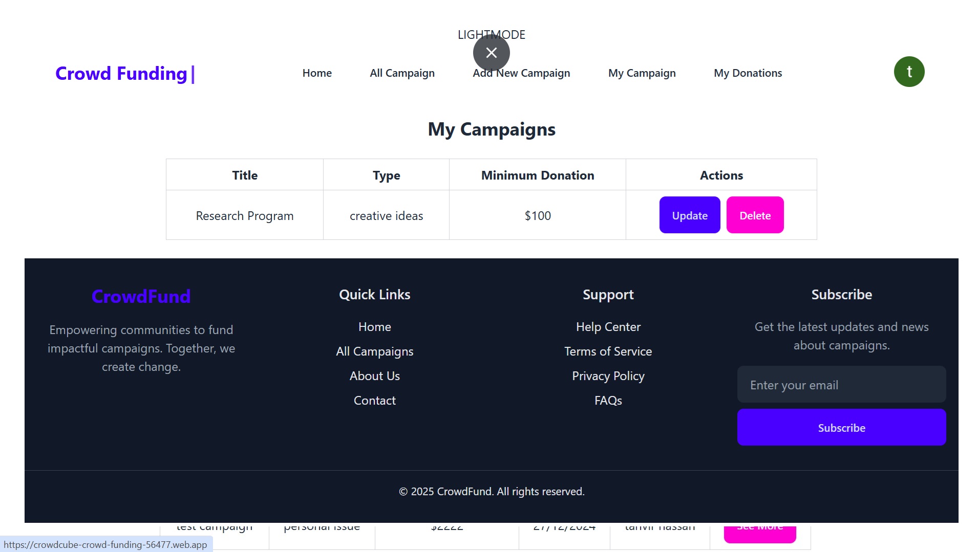
Task: Open My Donations nav item
Action: 748,73
